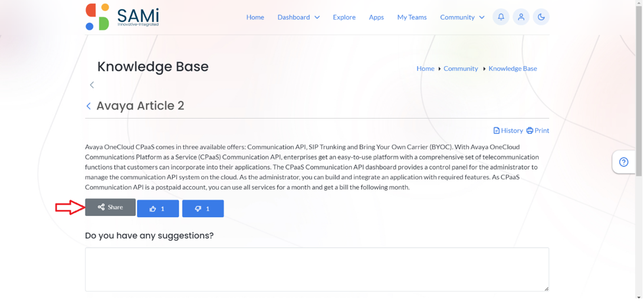
Task: Click the thumbs down button
Action: click(x=203, y=209)
